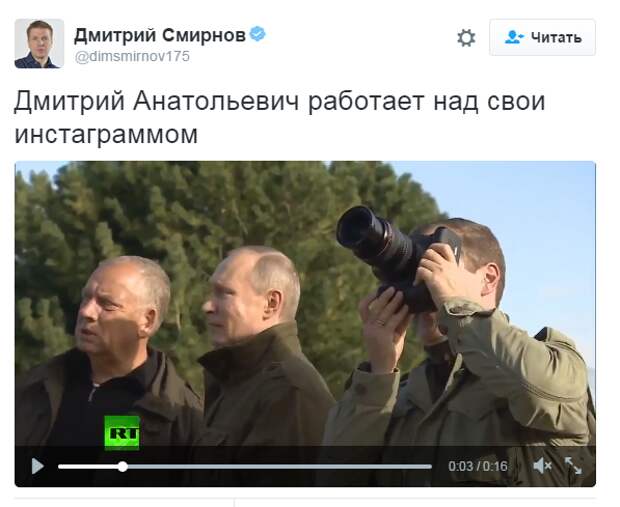This screenshot has width=620, height=507.
Task: Click the round video progress slider handle
Action: click(x=123, y=467)
